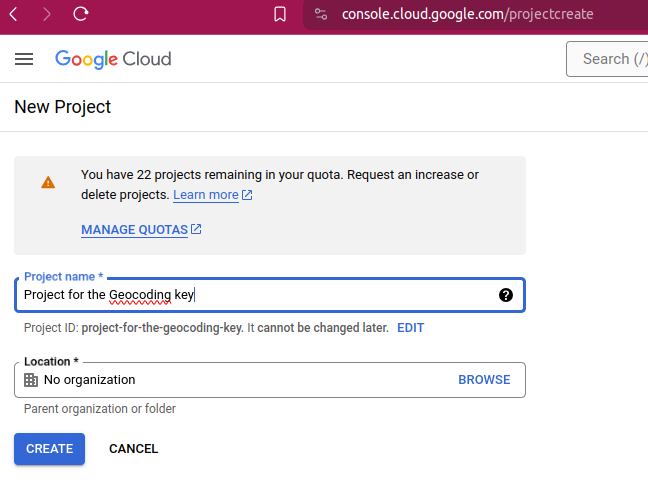Image resolution: width=648 pixels, height=480 pixels.
Task: Click the No organization location field
Action: (x=270, y=380)
